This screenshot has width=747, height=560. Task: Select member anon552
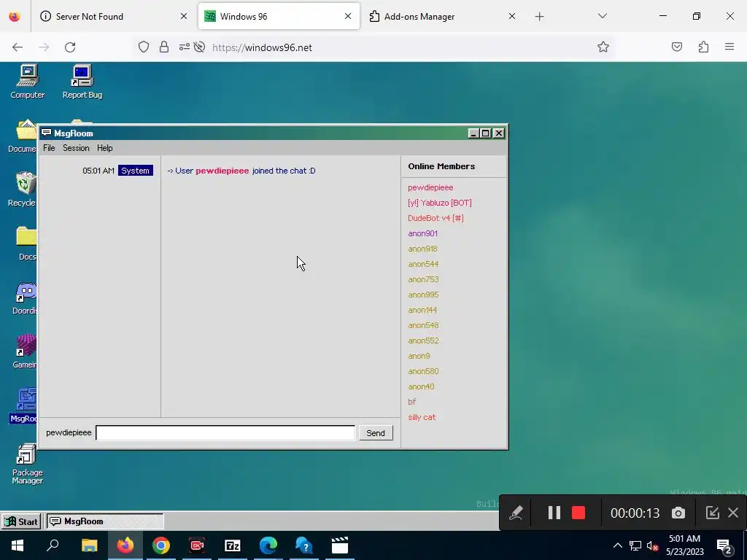point(424,341)
